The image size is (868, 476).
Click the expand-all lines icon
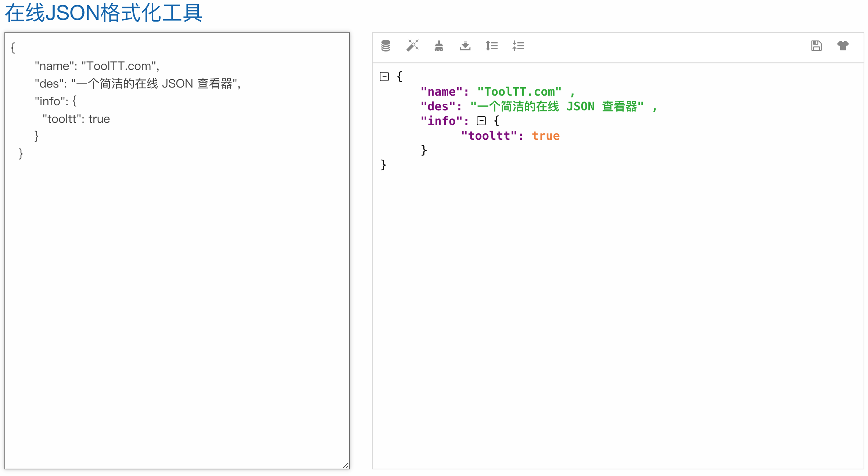pos(492,46)
